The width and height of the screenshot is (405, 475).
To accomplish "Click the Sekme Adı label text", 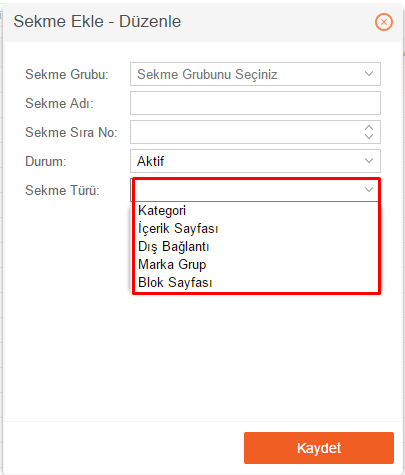I will point(59,103).
